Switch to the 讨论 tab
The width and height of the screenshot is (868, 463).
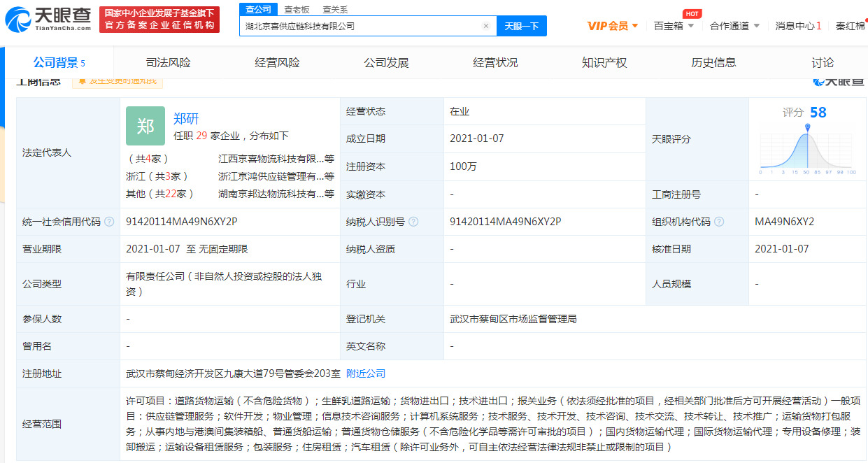click(x=823, y=63)
